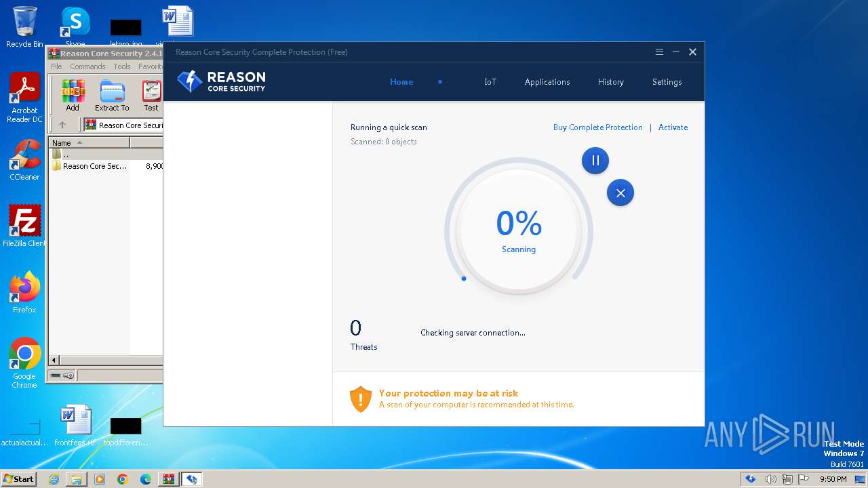This screenshot has width=868, height=488.
Task: Open WinRAR Favorites menu
Action: 151,66
